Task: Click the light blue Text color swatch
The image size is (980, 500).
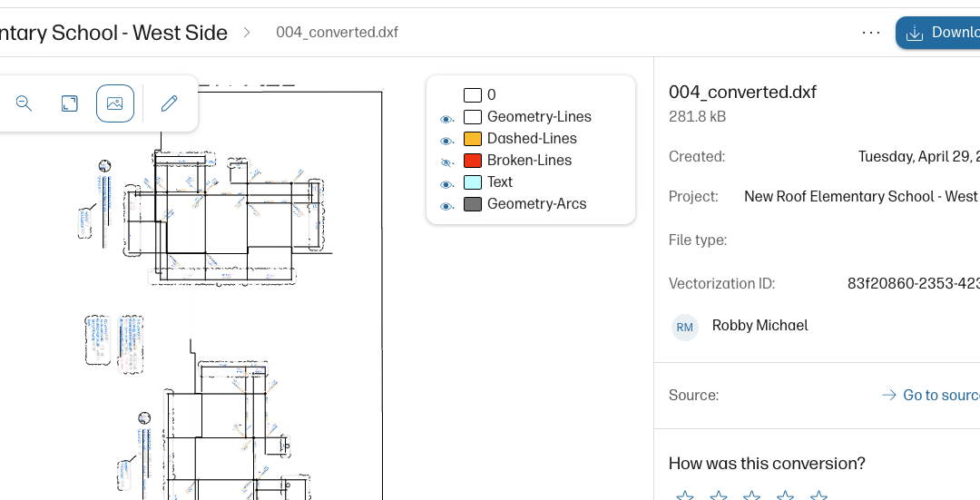Action: click(x=473, y=182)
